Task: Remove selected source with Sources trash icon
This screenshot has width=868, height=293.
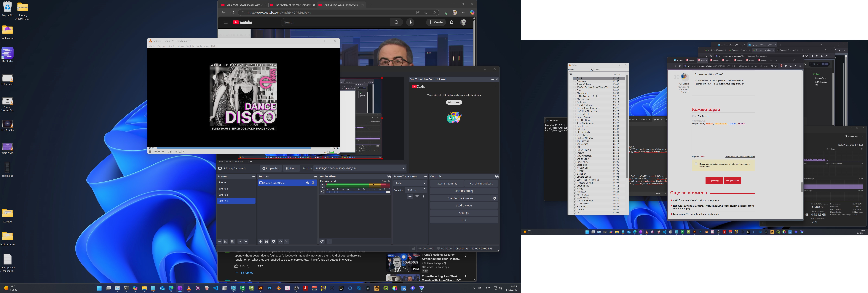Action: point(267,241)
